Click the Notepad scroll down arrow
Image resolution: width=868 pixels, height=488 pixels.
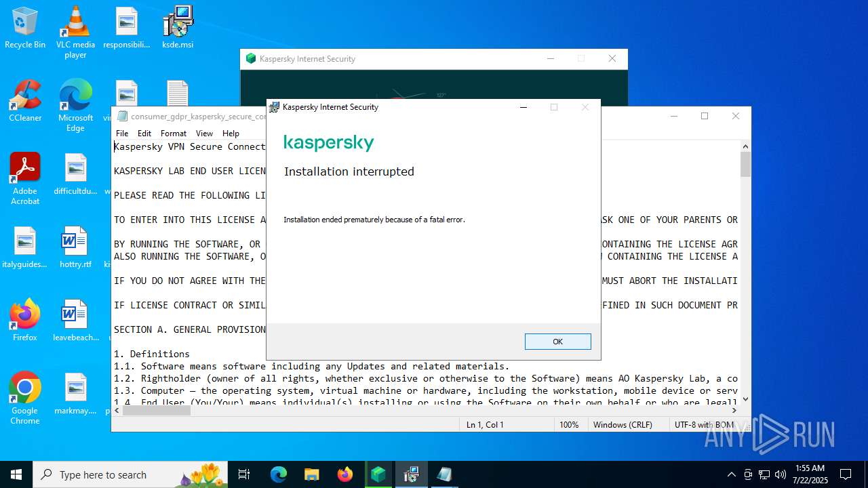coord(745,399)
